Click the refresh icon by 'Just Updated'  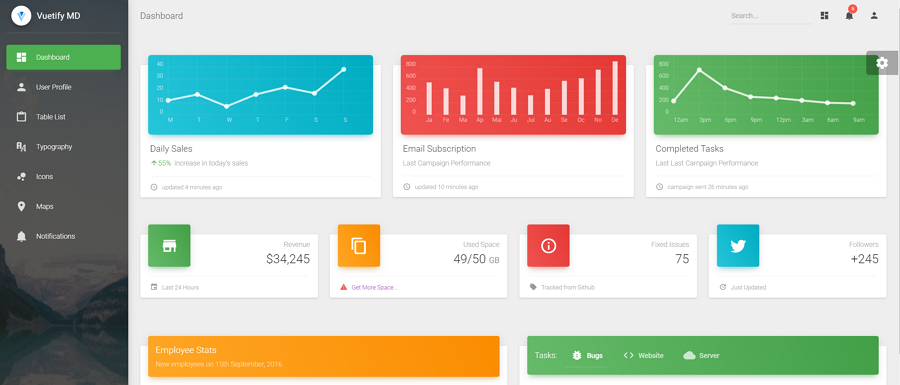tap(723, 287)
